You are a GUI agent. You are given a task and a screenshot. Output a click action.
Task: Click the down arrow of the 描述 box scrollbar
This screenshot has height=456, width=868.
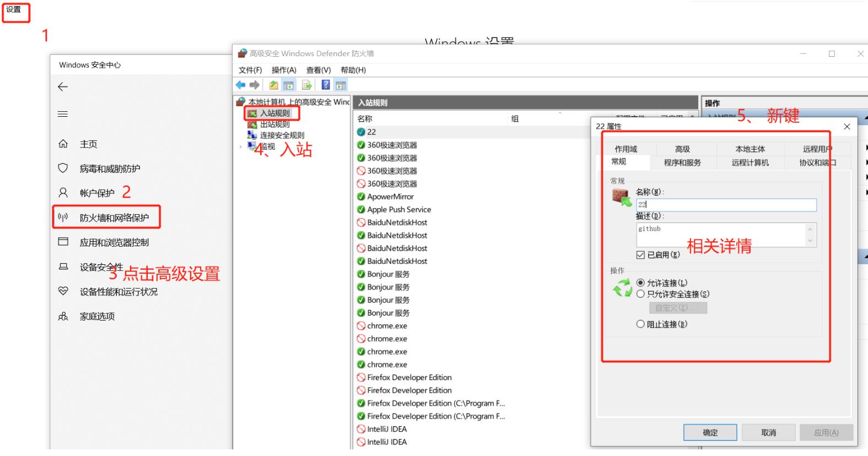tap(810, 241)
